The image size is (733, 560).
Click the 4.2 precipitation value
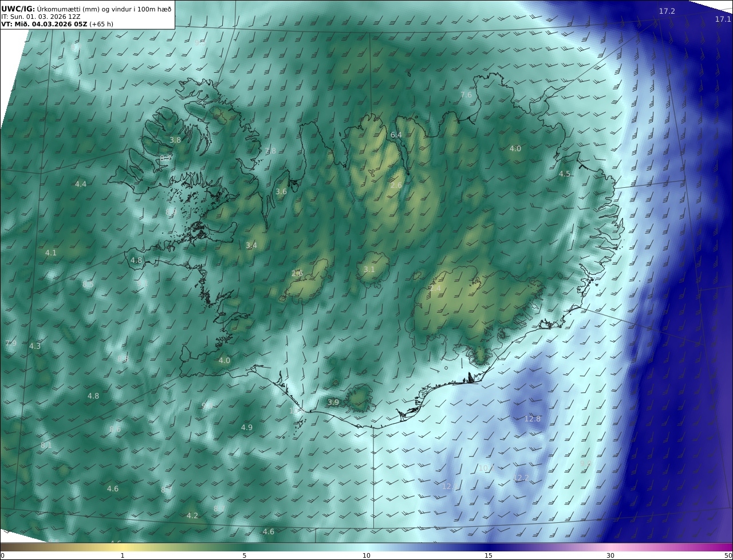click(x=192, y=516)
